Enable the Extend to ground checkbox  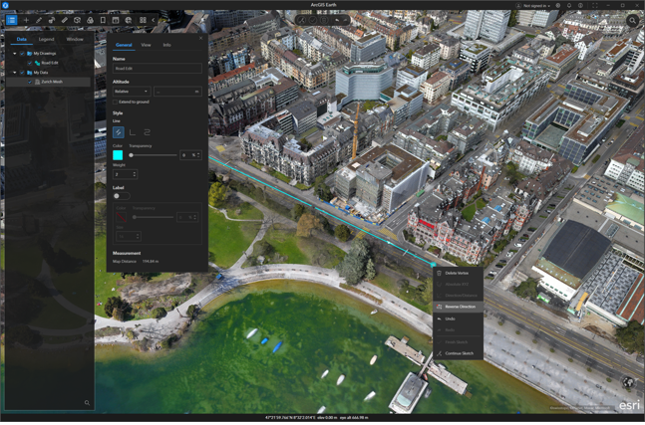point(115,102)
